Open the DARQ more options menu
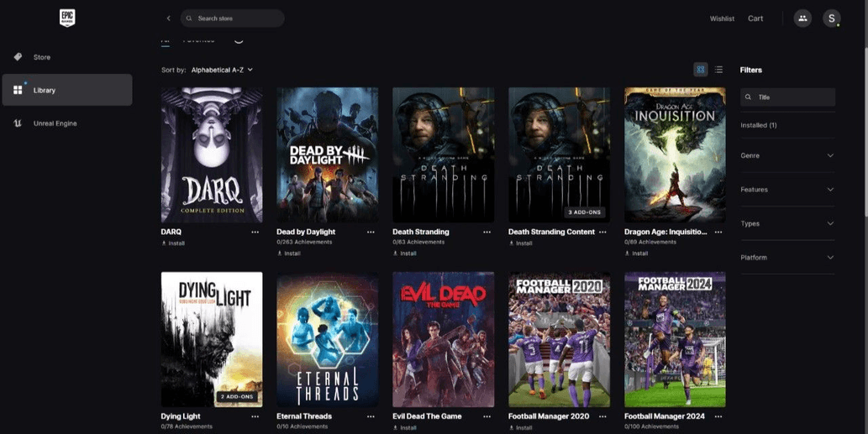The image size is (868, 434). click(x=255, y=232)
